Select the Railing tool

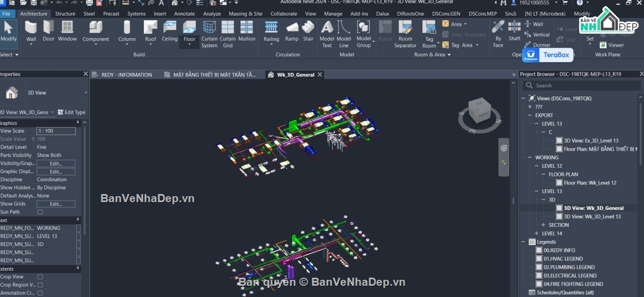[x=271, y=32]
